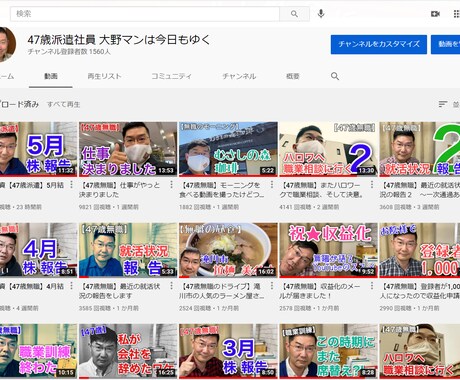Open the options menu for 5月結 video
Viewport: 460px width, 380px height.
[71, 185]
